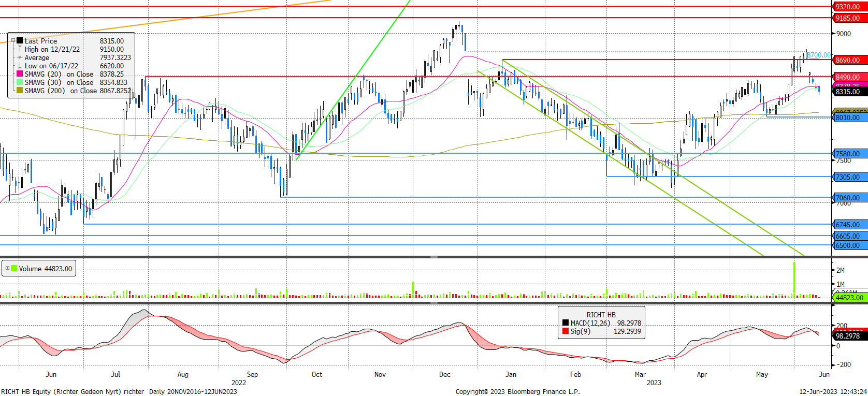Click the 7305.00 blue support label

(x=849, y=177)
